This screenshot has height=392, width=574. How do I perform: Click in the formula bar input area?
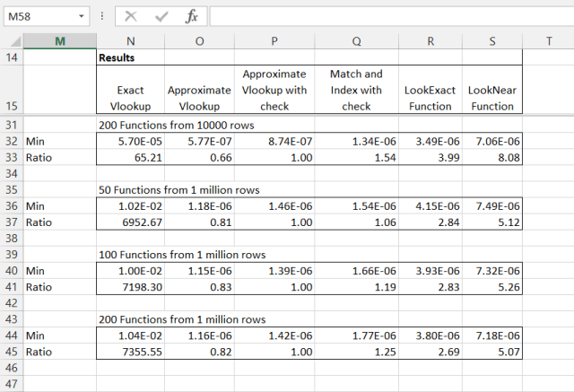coord(386,16)
